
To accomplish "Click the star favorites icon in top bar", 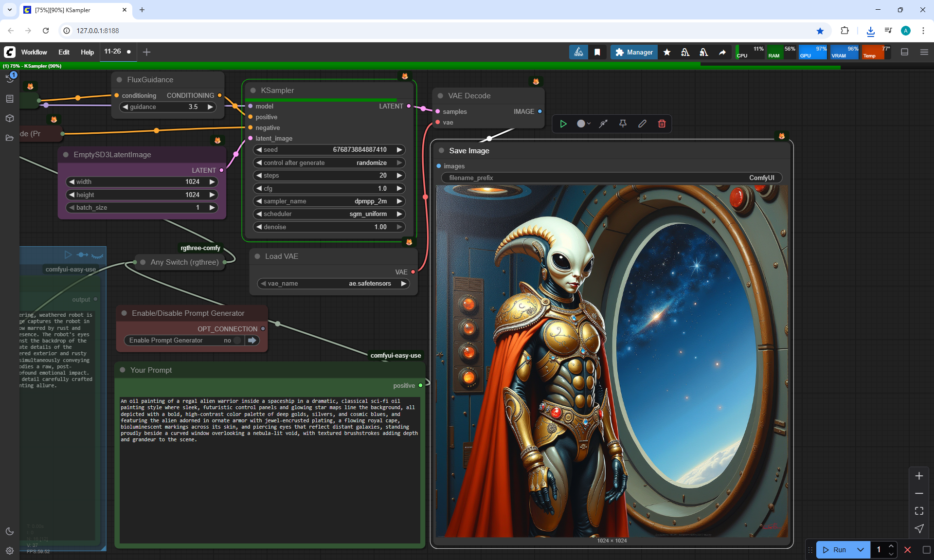I will pyautogui.click(x=667, y=52).
